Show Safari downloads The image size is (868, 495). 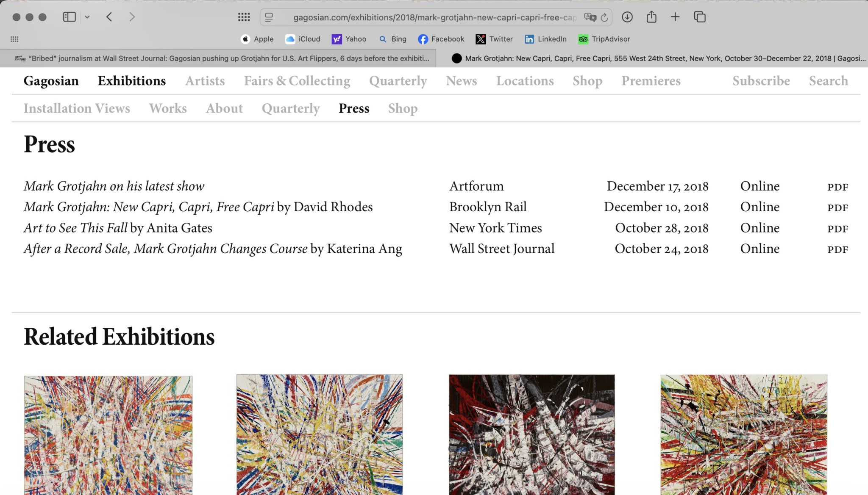tap(627, 17)
